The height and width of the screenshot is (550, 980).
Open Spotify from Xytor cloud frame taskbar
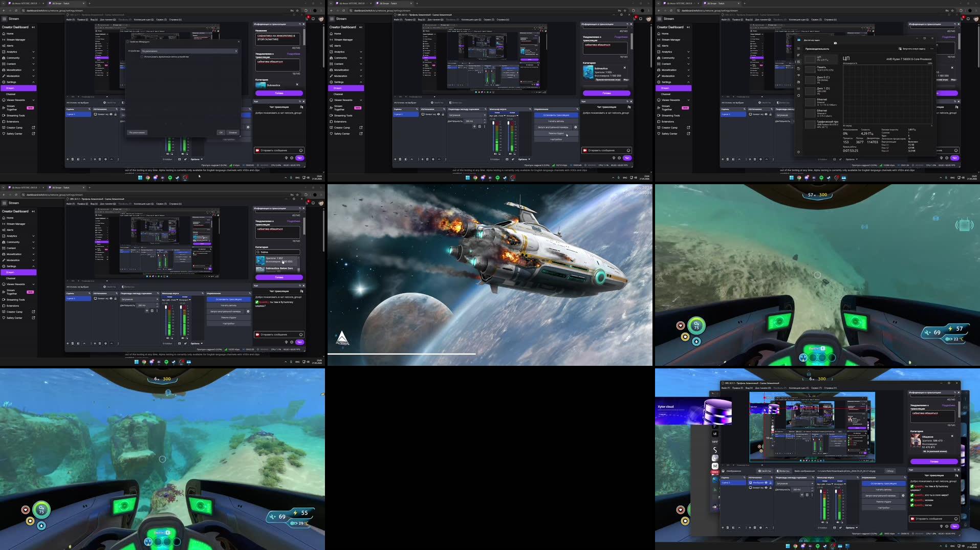coord(818,546)
